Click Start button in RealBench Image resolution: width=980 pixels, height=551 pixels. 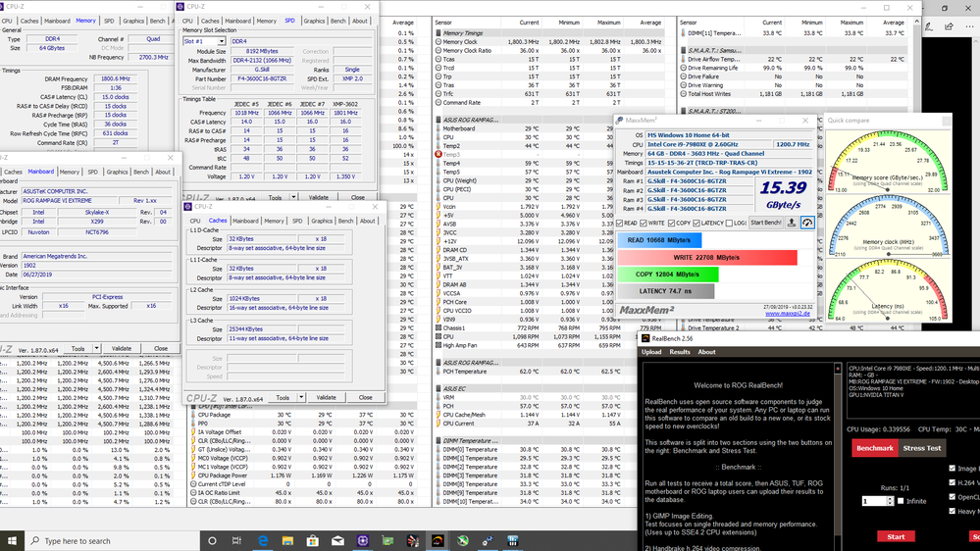tap(896, 536)
